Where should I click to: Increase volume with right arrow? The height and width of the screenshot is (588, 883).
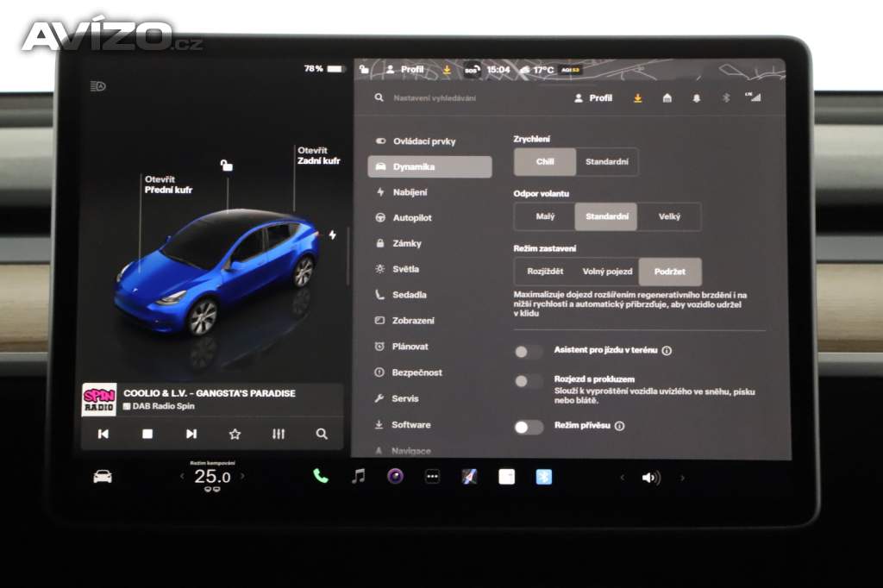pyautogui.click(x=682, y=478)
